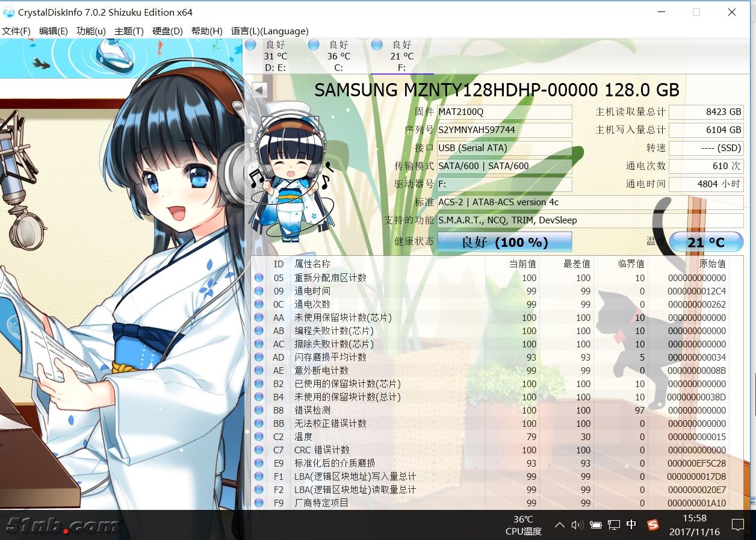The height and width of the screenshot is (540, 756).
Task: Open the 文件(F) menu
Action: [x=16, y=31]
